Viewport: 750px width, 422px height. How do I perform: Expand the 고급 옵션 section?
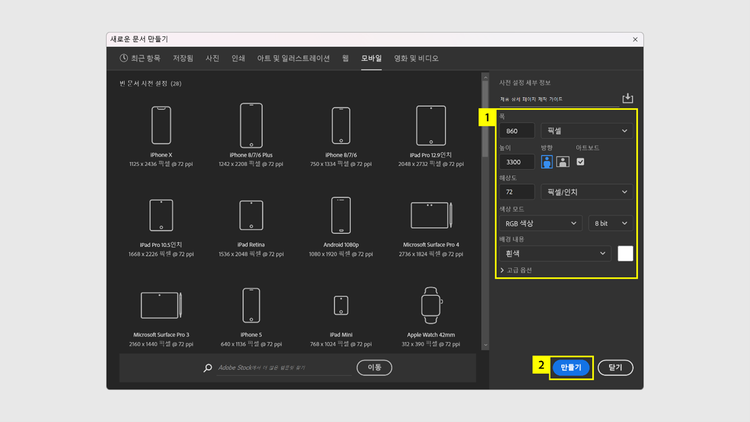(x=516, y=270)
